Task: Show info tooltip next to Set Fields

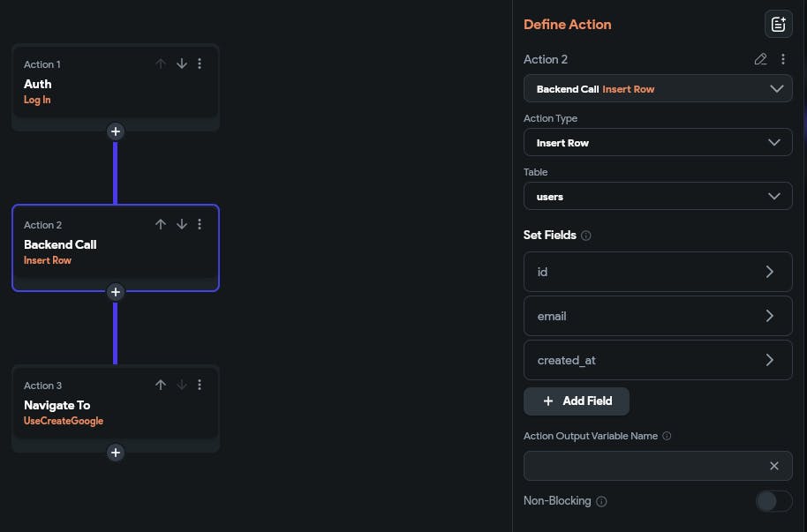Action: (586, 236)
